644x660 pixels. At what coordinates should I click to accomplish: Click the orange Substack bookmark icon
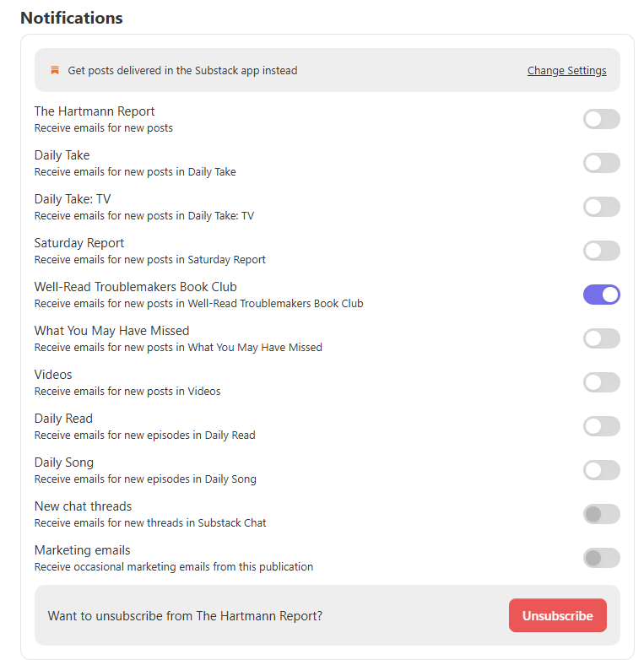tap(55, 70)
